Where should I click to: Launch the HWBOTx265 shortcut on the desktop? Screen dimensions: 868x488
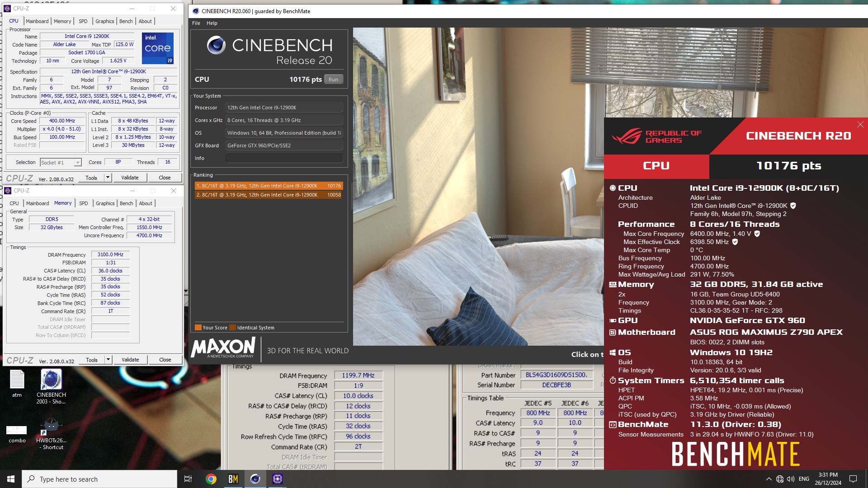(x=51, y=433)
